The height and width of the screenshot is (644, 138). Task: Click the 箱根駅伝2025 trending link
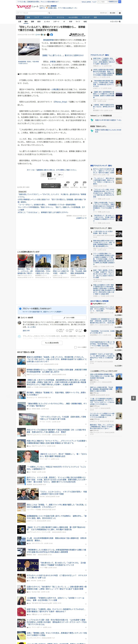tap(113, 2)
